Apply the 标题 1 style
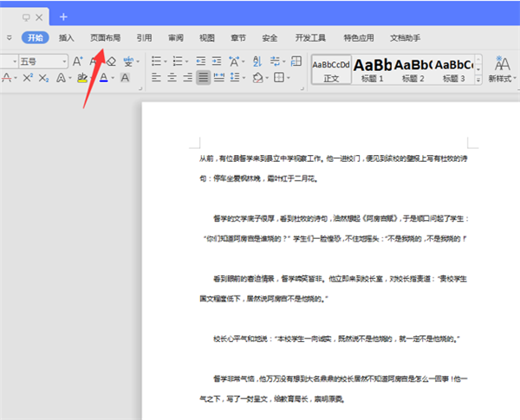520x420 pixels. tap(371, 68)
